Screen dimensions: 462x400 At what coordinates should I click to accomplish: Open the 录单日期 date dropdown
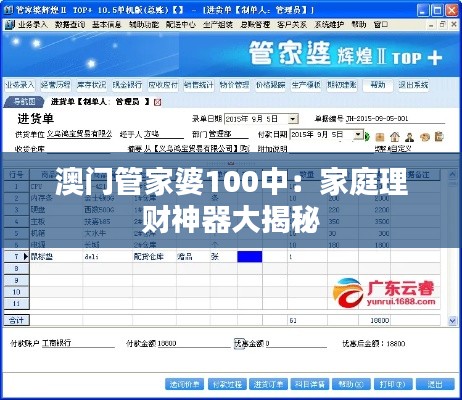293,119
